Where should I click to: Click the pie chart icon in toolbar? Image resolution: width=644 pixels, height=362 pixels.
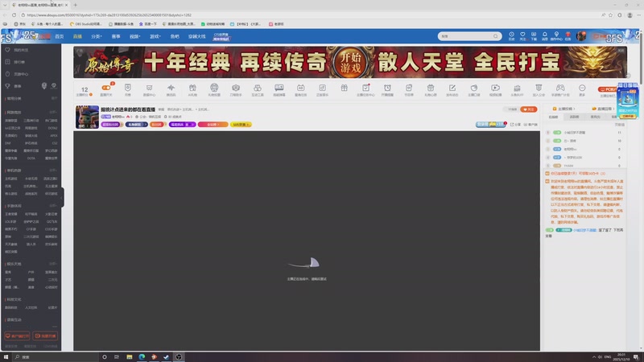pos(474,88)
